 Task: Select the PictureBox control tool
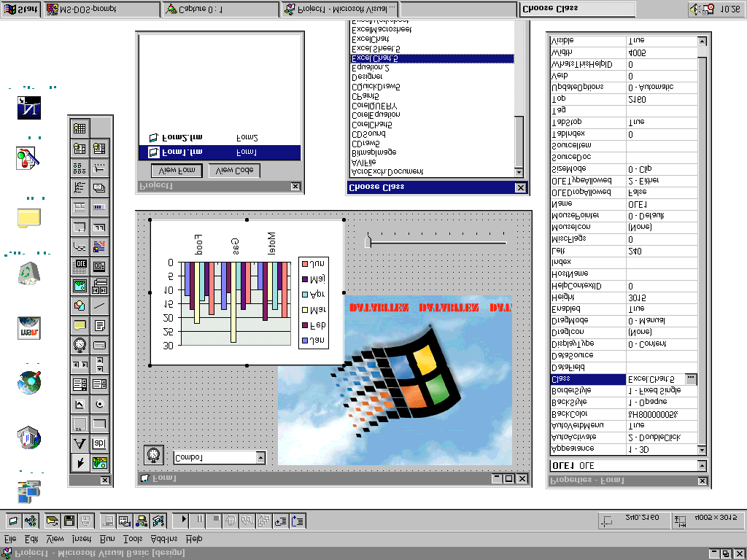point(99,462)
